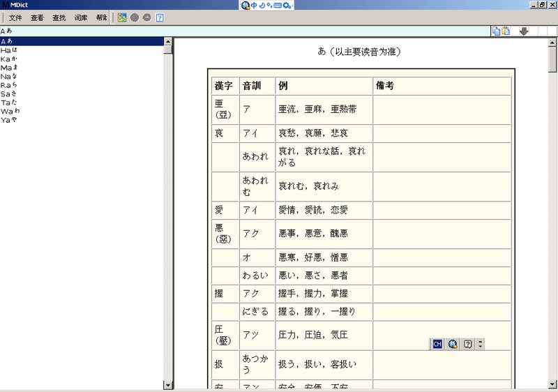558x392 pixels.
Task: Click the paste clipboard icon beside the search field
Action: click(x=505, y=31)
